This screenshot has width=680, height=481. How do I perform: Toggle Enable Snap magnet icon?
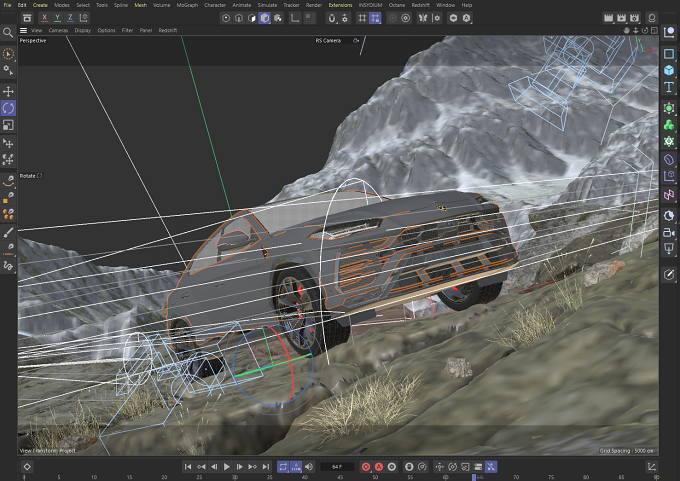332,18
